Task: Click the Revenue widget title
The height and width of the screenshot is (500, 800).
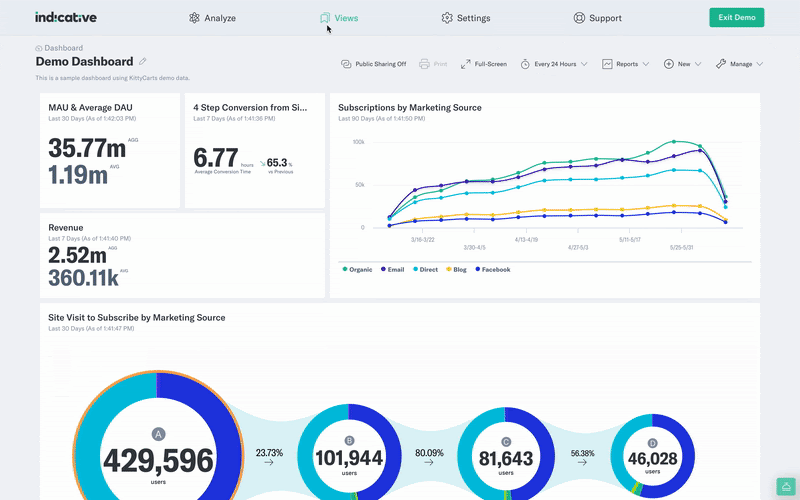Action: pyautogui.click(x=66, y=228)
